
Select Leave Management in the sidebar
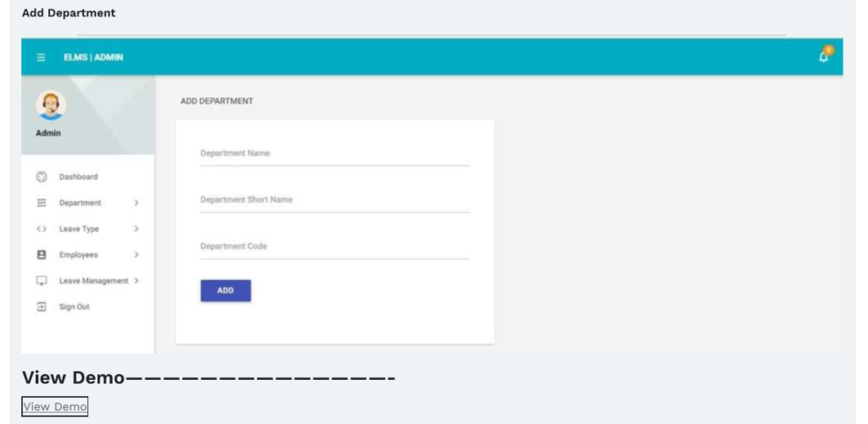point(93,282)
